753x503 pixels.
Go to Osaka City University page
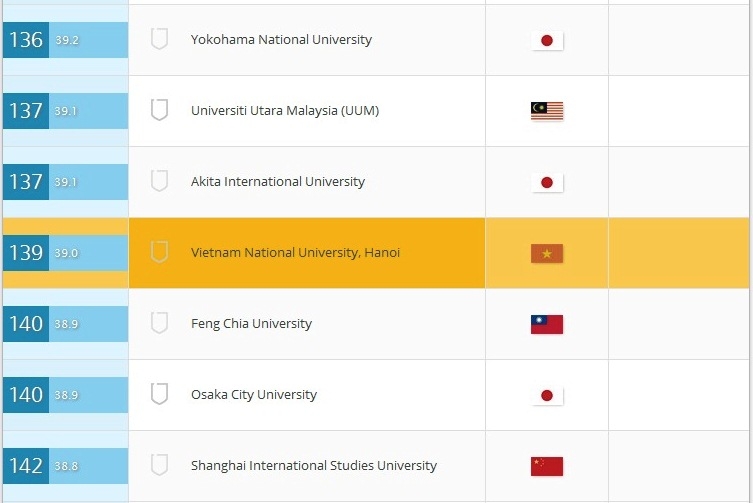[254, 394]
